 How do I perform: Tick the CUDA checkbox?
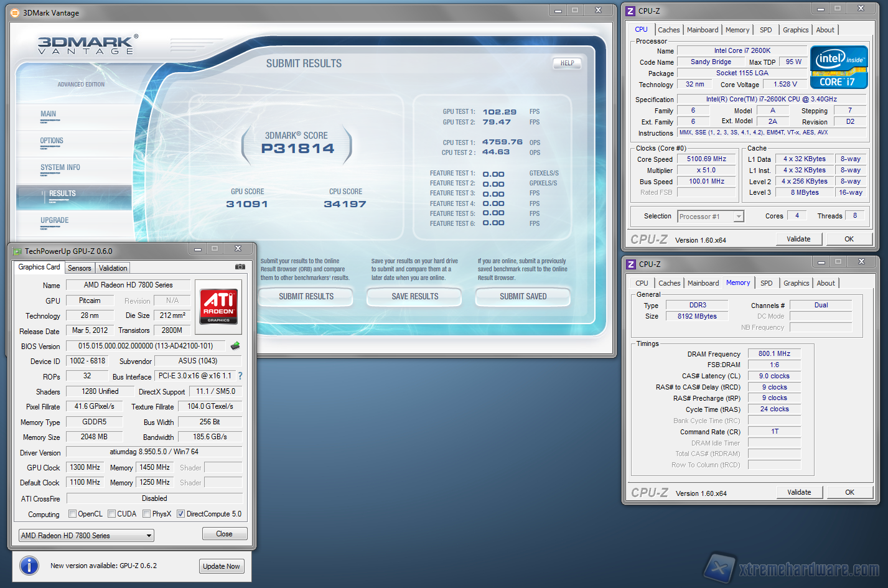[x=112, y=514]
